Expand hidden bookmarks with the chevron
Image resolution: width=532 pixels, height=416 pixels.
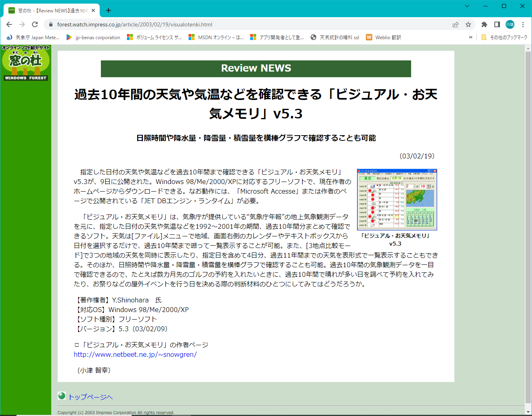pos(470,37)
